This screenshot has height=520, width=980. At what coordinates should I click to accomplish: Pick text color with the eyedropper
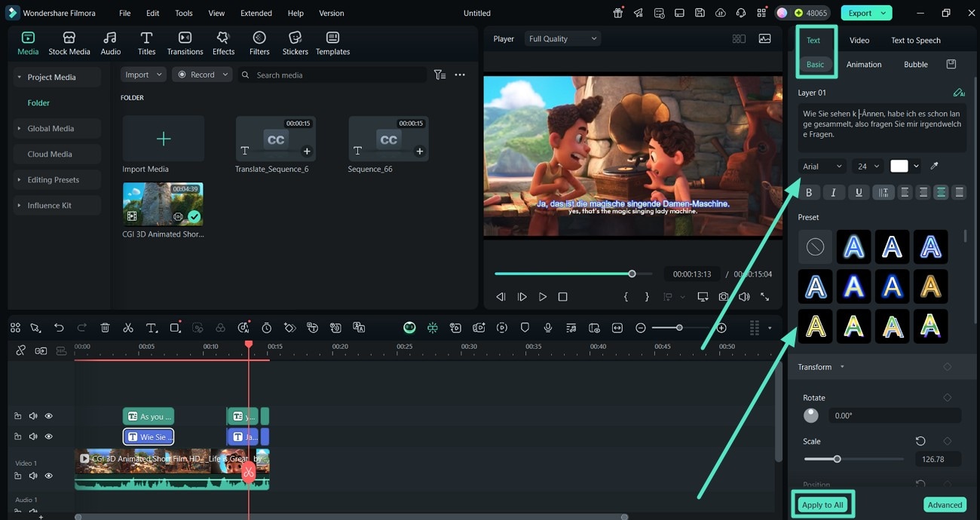936,166
